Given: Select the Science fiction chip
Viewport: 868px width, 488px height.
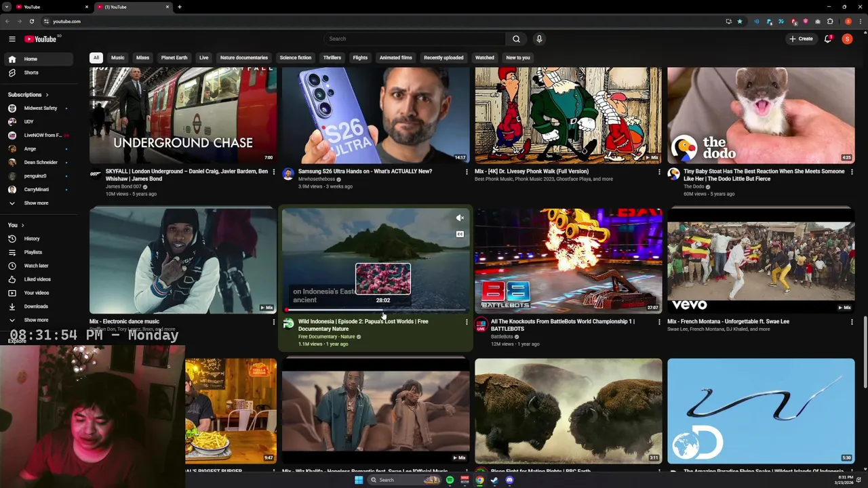Looking at the screenshot, I should [296, 58].
